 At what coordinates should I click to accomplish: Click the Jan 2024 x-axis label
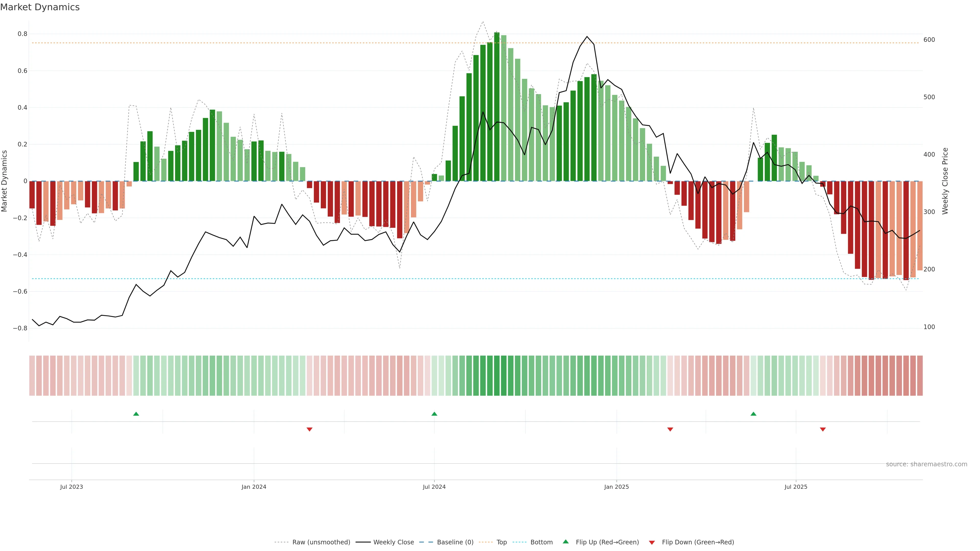[254, 487]
